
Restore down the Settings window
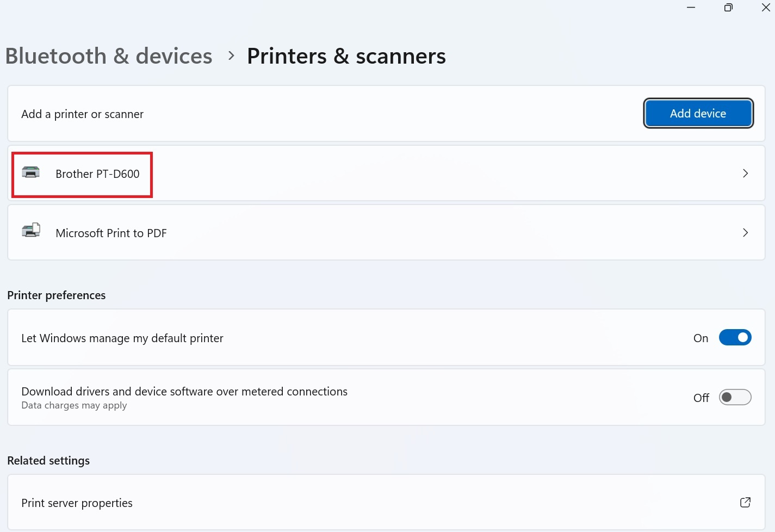[x=728, y=8]
